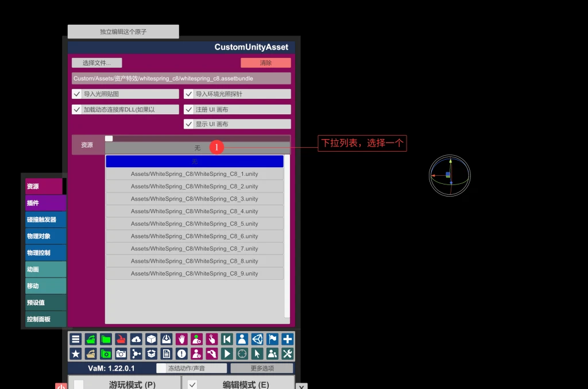This screenshot has width=588, height=389.
Task: Enable the 冻结动作/声音 checkbox
Action: coord(161,368)
